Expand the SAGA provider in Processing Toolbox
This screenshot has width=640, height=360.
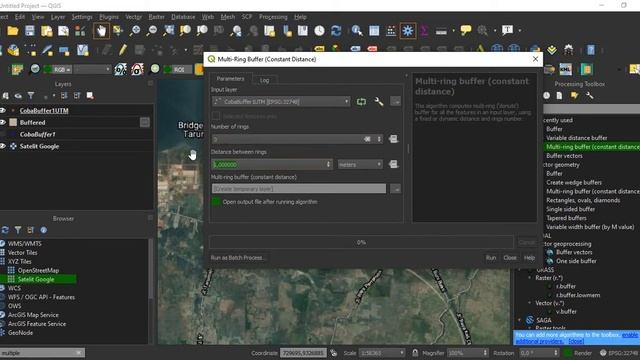(520, 320)
